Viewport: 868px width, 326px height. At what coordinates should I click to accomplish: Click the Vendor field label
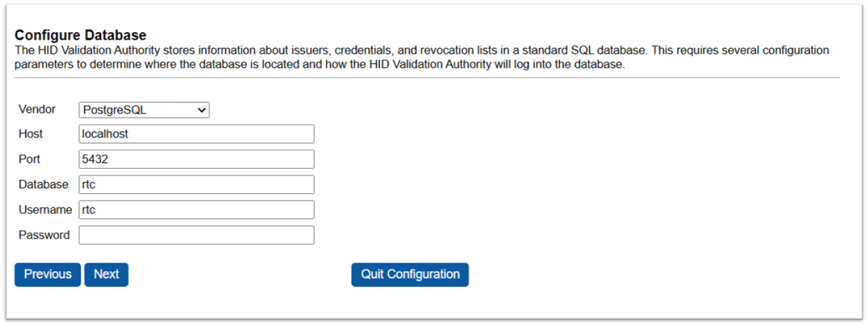point(37,110)
